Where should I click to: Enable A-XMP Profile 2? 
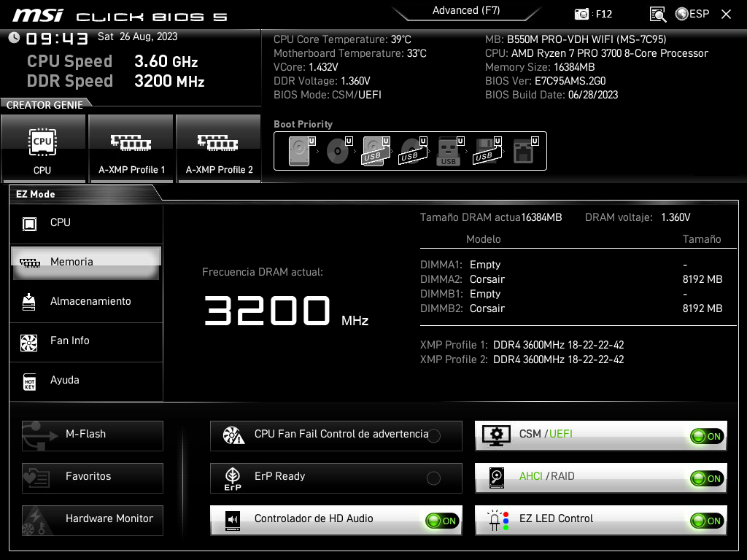[219, 148]
